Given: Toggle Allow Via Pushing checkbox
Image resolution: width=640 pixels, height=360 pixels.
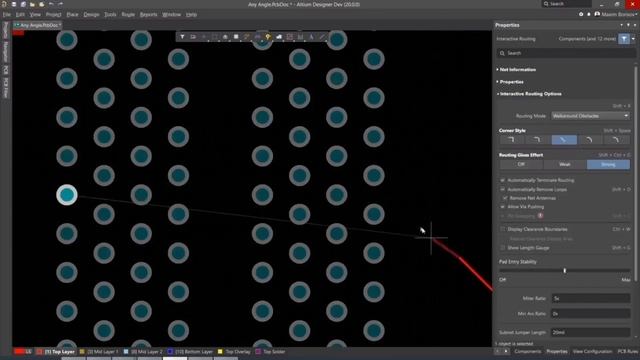Looking at the screenshot, I should coord(503,207).
